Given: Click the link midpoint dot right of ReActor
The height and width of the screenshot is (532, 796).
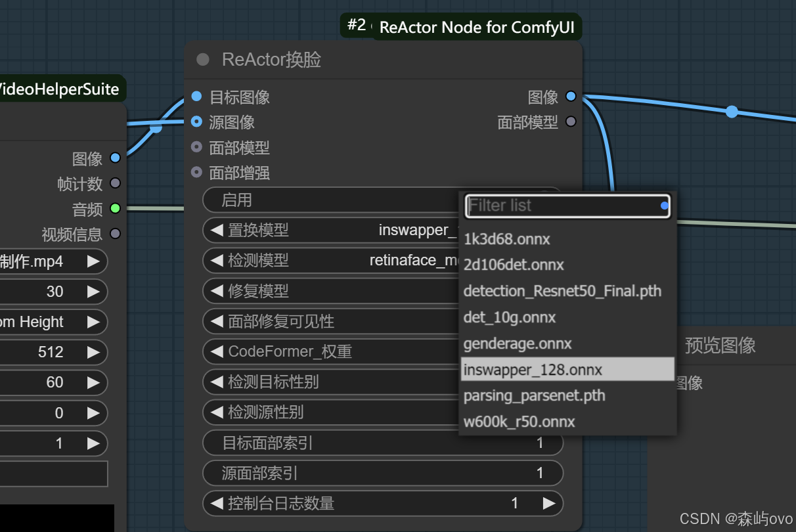Looking at the screenshot, I should (732, 112).
